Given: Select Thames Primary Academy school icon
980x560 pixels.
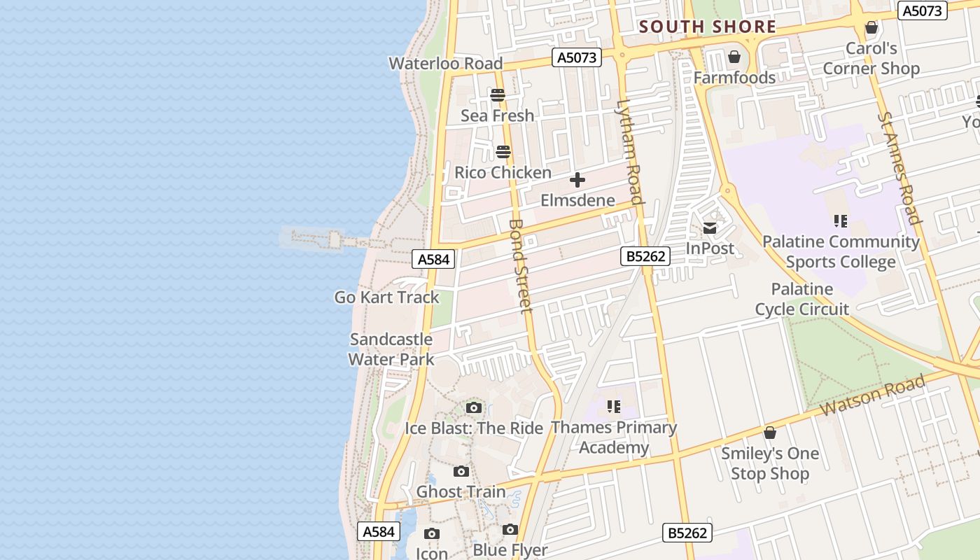Looking at the screenshot, I should [614, 407].
